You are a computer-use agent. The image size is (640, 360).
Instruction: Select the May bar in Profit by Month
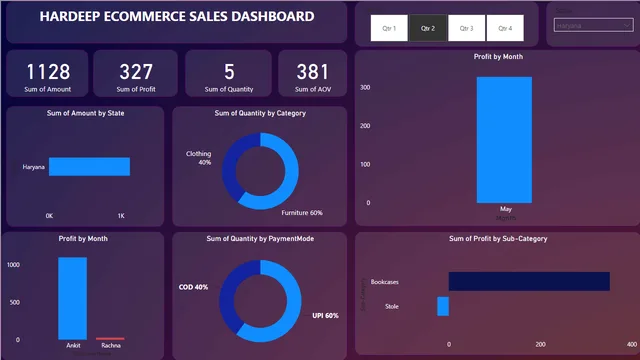[504, 140]
